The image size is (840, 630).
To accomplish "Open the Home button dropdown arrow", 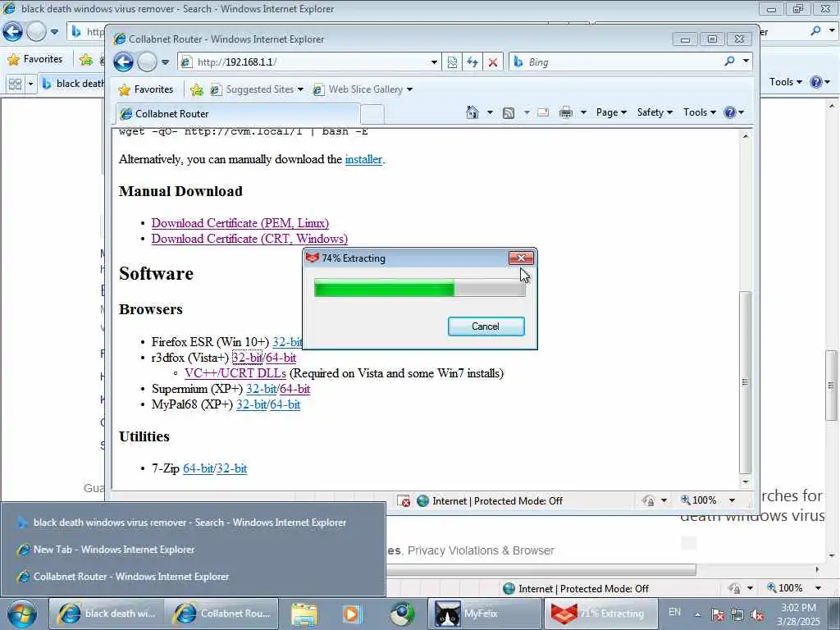I will [x=489, y=112].
